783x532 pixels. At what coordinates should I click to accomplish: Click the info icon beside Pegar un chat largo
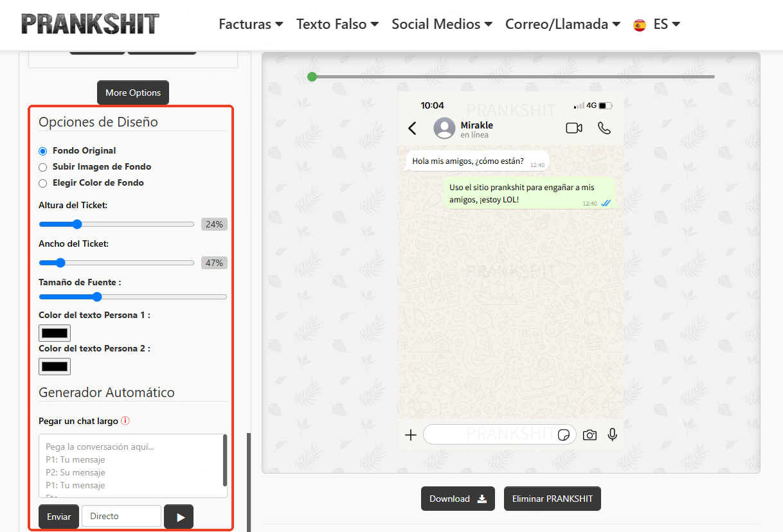pyautogui.click(x=125, y=421)
